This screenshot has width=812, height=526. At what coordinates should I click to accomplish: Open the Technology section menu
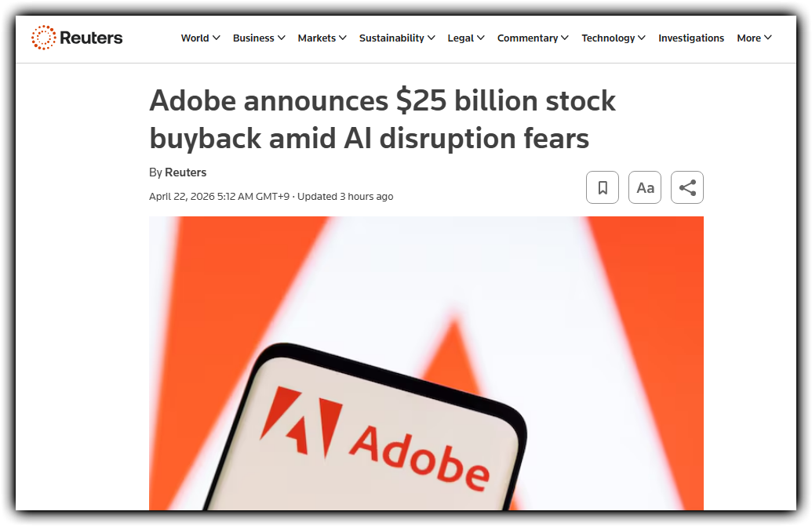tap(614, 38)
